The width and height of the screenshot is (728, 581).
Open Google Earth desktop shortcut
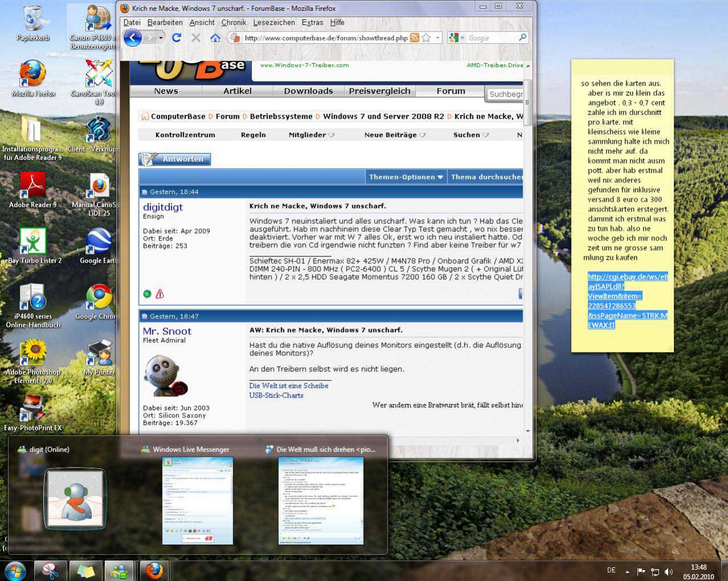pos(99,246)
